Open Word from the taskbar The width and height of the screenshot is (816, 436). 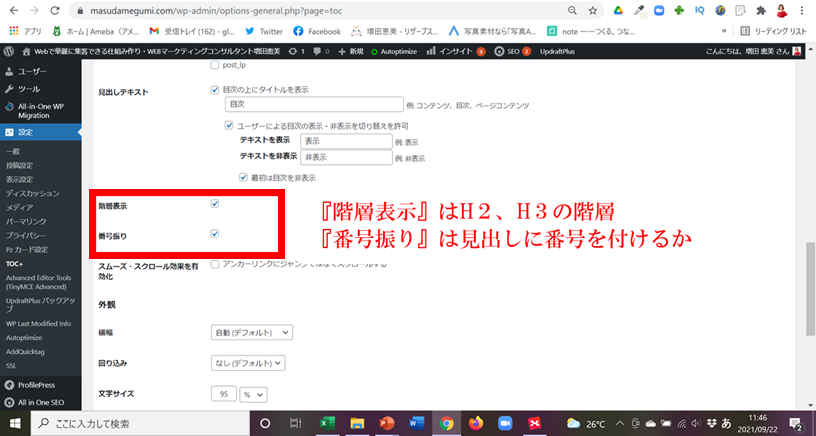416,424
